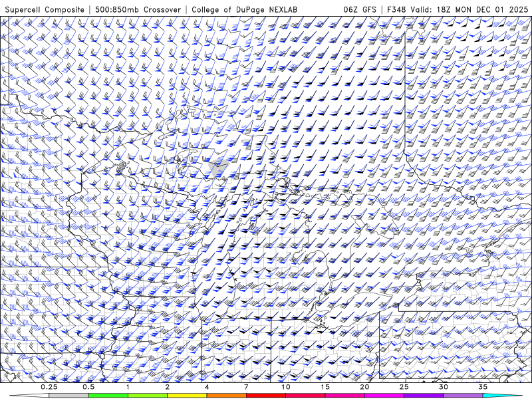The height and width of the screenshot is (399, 532).
Task: Click the '0.25' legend tick label
Action: (x=49, y=387)
